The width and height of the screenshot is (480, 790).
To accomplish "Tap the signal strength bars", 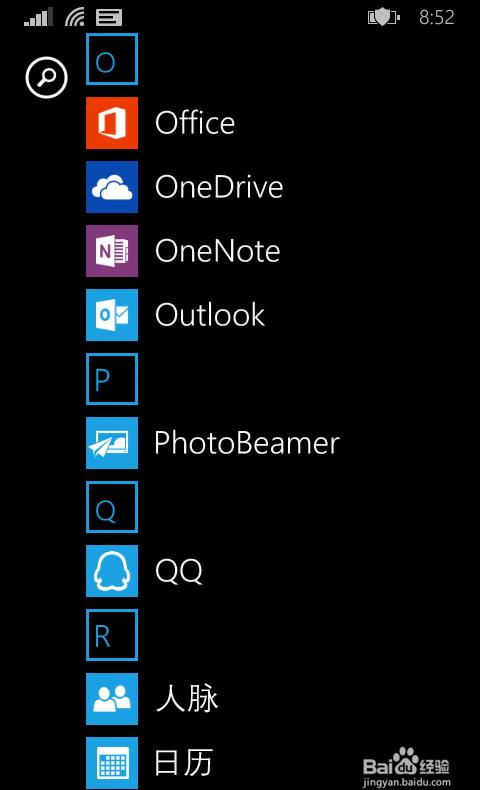I will pyautogui.click(x=38, y=18).
